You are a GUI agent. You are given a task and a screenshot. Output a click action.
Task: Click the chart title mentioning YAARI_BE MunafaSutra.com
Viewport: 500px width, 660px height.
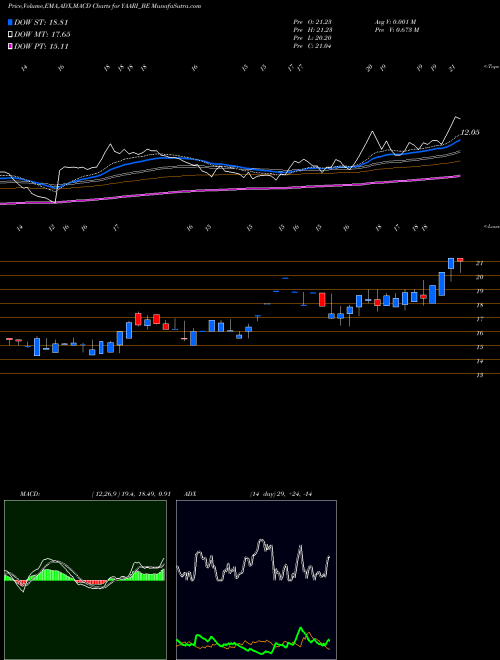tap(104, 6)
